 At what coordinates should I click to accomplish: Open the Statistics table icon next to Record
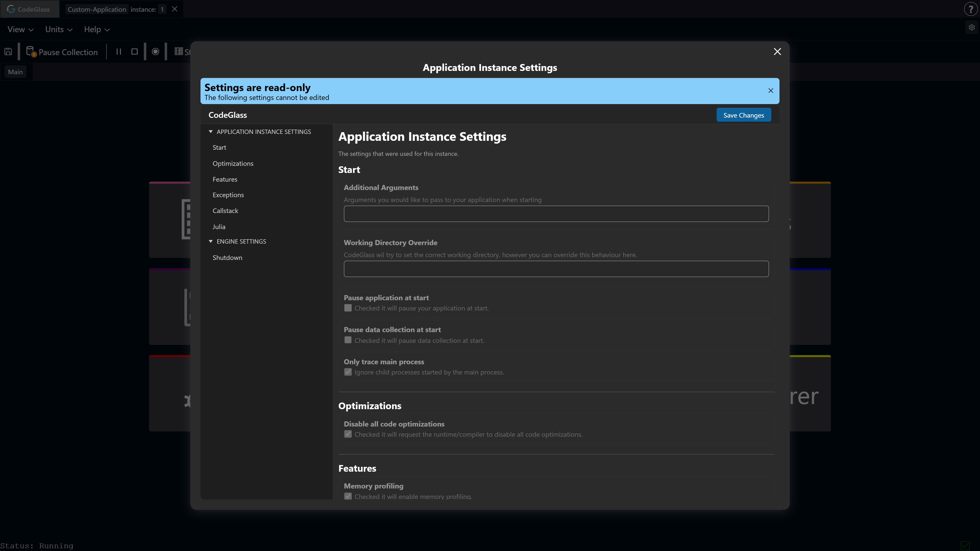[x=179, y=51]
